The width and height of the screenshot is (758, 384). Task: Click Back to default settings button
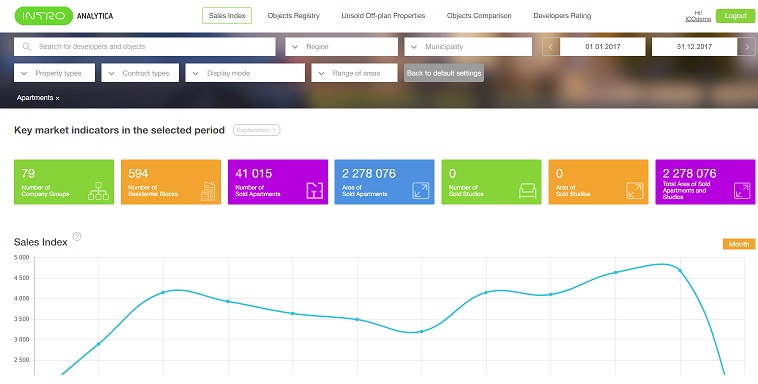444,73
